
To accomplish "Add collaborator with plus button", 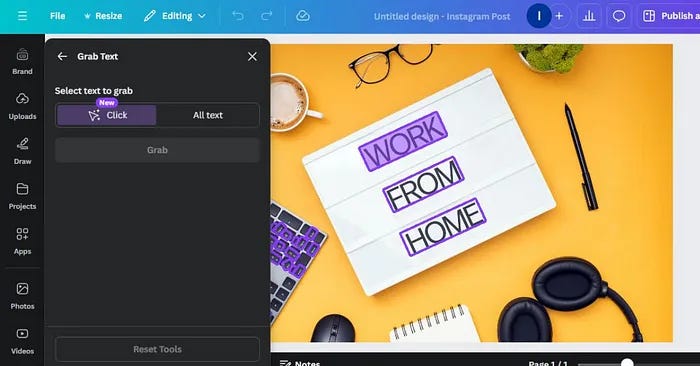I will pyautogui.click(x=559, y=16).
